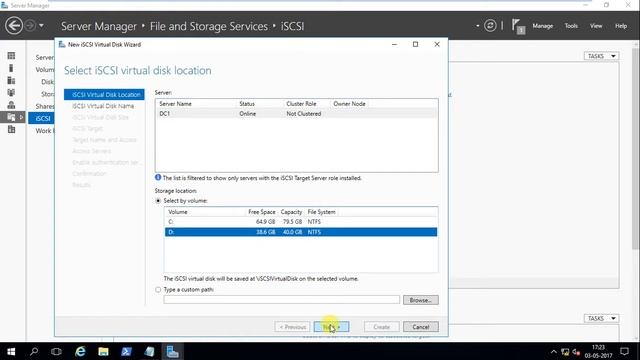Open the Action Center notification icon
Screen dimensions: 640x360
pyautogui.click(x=624, y=351)
